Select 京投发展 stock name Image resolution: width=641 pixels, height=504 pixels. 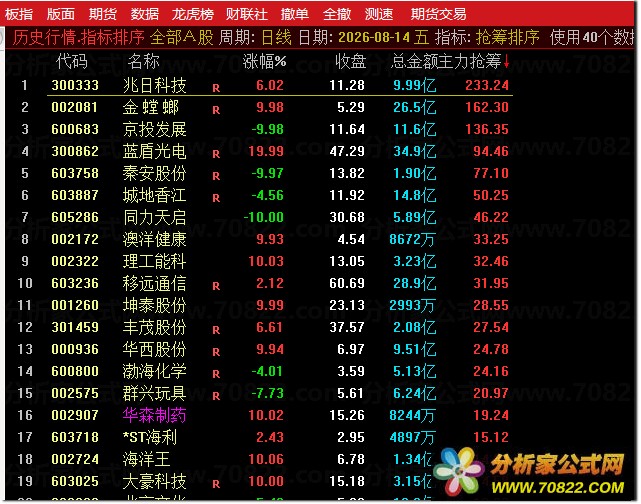[155, 129]
